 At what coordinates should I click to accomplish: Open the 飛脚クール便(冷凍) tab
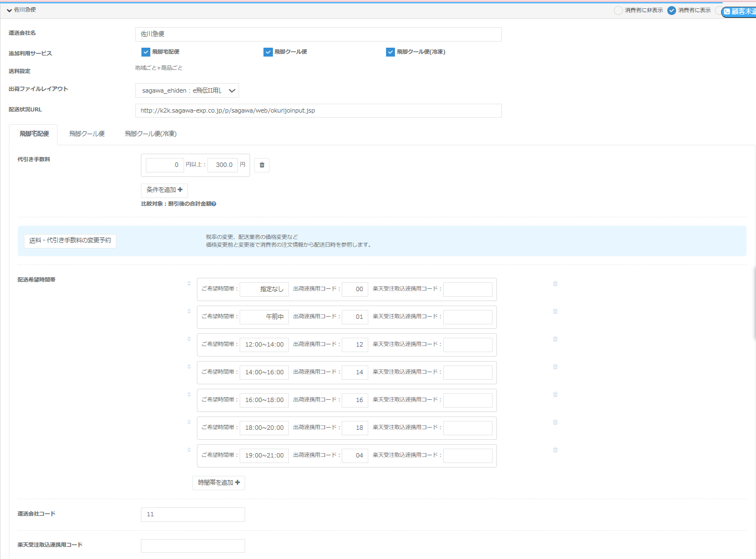150,134
